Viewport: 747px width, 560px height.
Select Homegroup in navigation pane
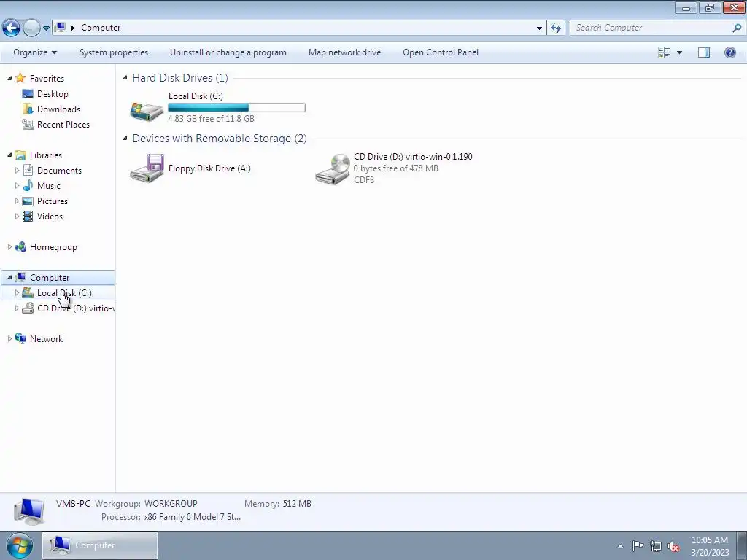click(x=53, y=247)
